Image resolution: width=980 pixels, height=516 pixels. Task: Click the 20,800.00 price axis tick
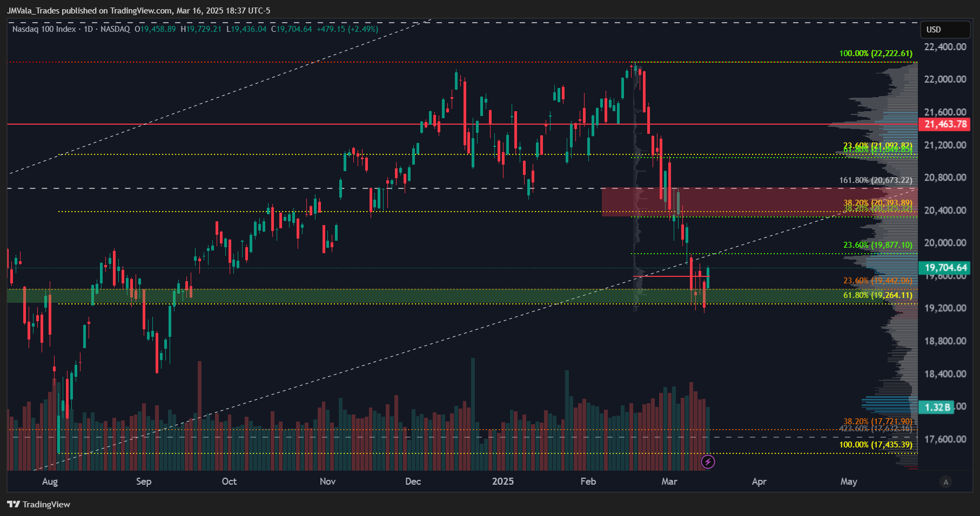945,178
